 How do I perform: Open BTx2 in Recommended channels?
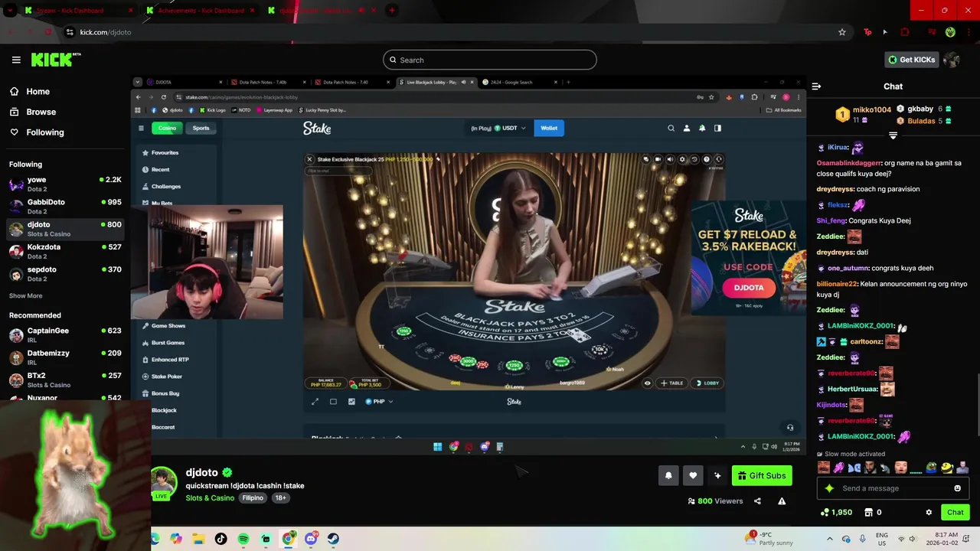tap(65, 380)
